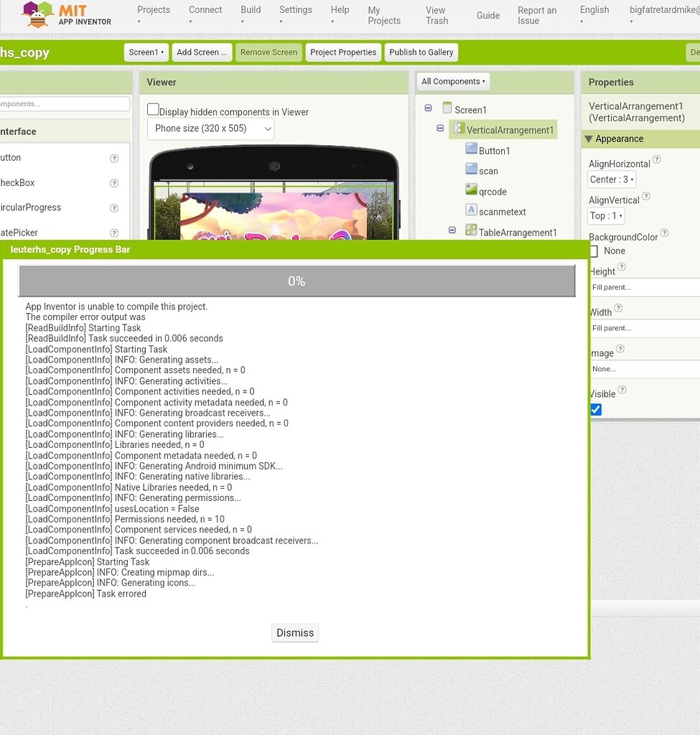Uncheck the Visible property checkbox
Viewport: 700px width, 735px height.
click(595, 409)
